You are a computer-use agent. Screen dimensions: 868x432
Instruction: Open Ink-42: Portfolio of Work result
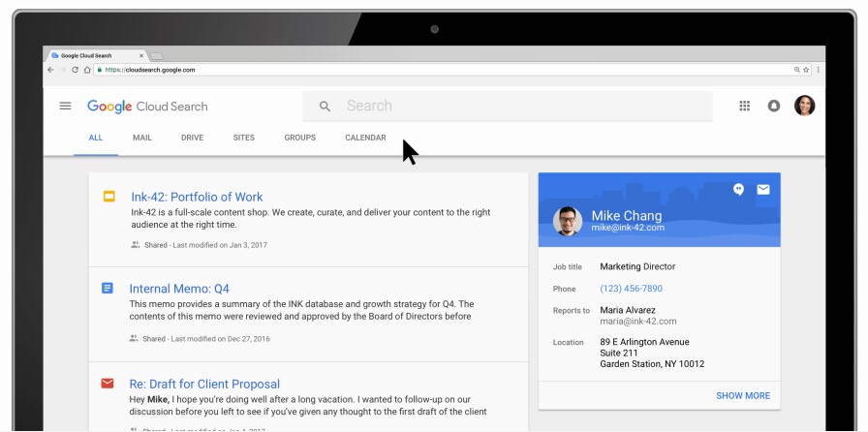click(197, 197)
